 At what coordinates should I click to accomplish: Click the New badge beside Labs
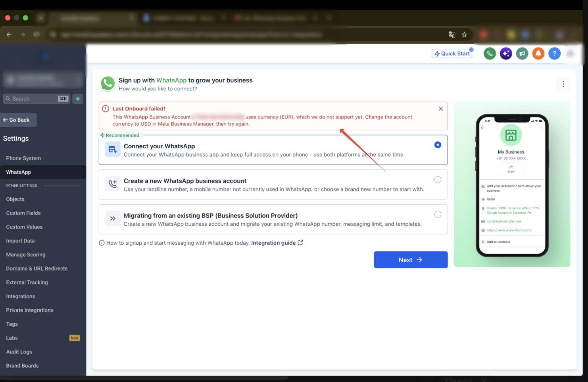click(74, 338)
